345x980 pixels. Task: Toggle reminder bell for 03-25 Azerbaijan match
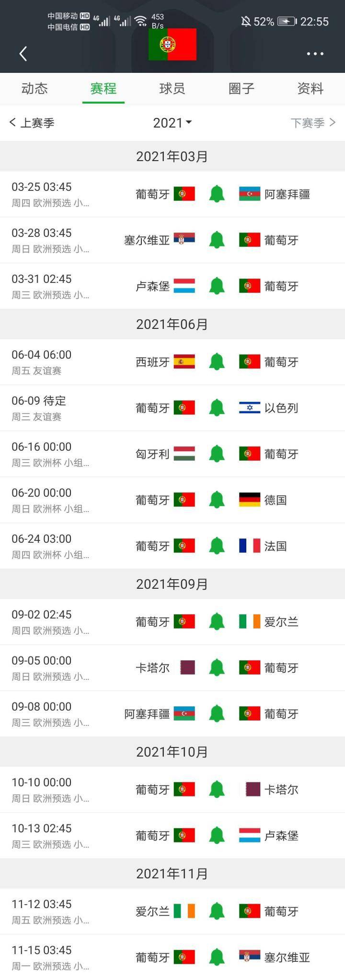[x=217, y=194]
